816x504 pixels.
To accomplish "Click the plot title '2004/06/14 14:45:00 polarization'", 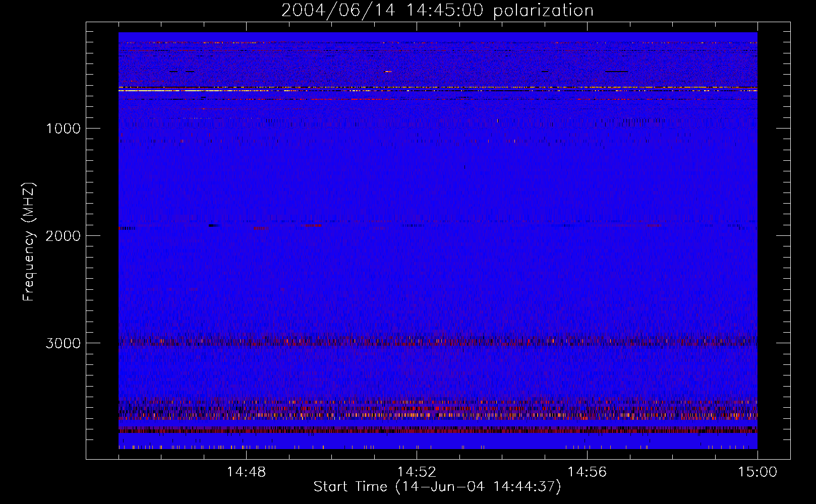I will 437,10.
